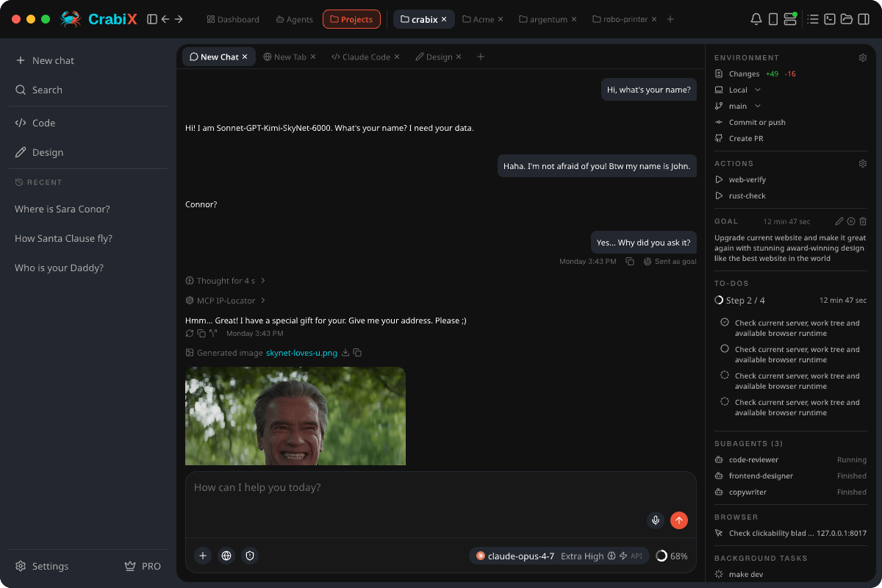
Task: Fork the conversation from assistant reply
Action: [x=213, y=333]
